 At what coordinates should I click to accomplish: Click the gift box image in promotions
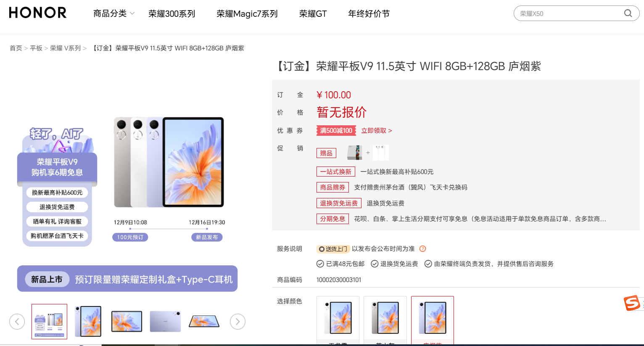(354, 153)
